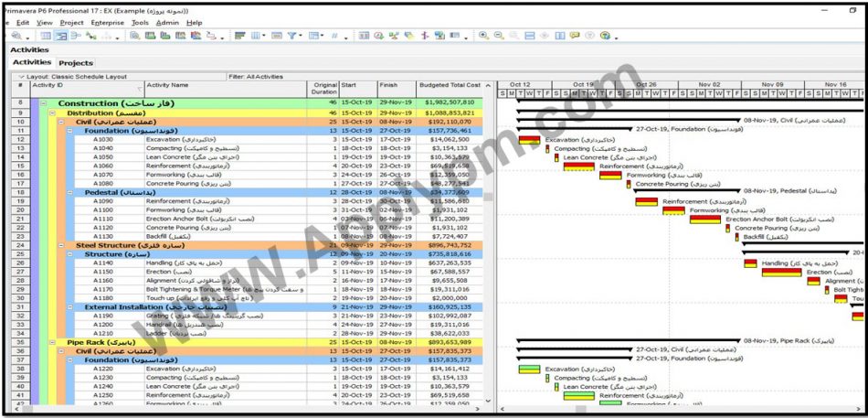Click the clock with green arrow icon
The image size is (868, 418).
click(x=378, y=36)
